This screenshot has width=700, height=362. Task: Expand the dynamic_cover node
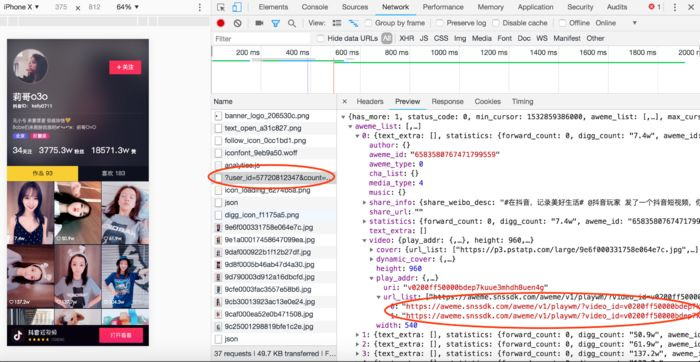tap(372, 259)
